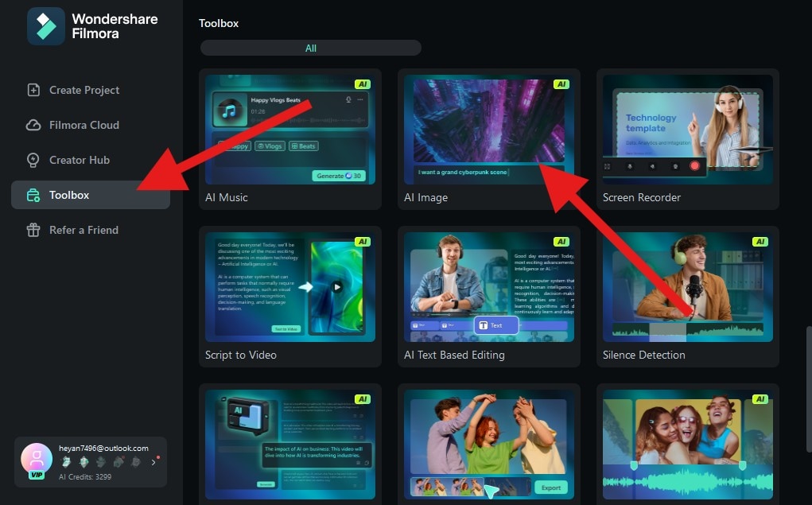Click the heyan7496@outlook.com account email
The height and width of the screenshot is (505, 812).
point(103,448)
